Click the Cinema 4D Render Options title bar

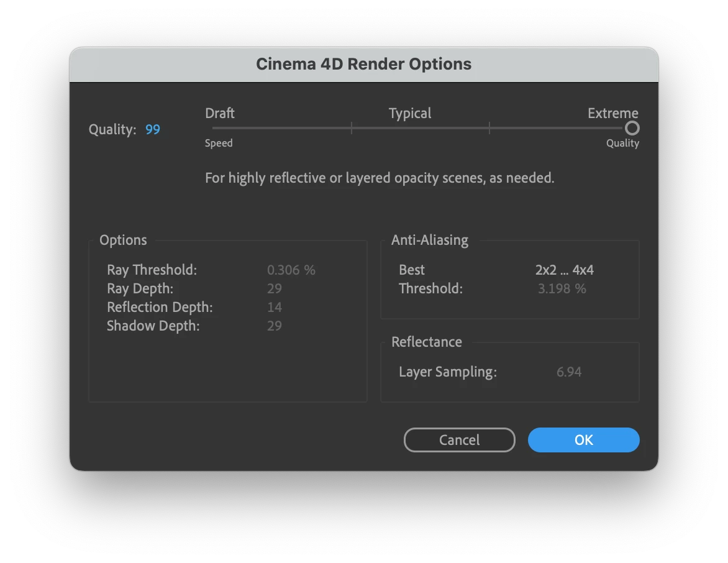point(364,64)
